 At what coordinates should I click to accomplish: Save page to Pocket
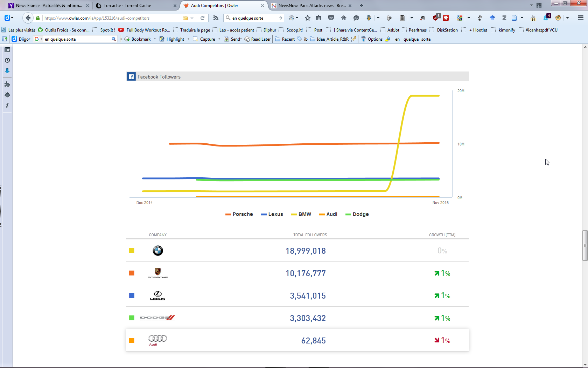[x=331, y=18]
